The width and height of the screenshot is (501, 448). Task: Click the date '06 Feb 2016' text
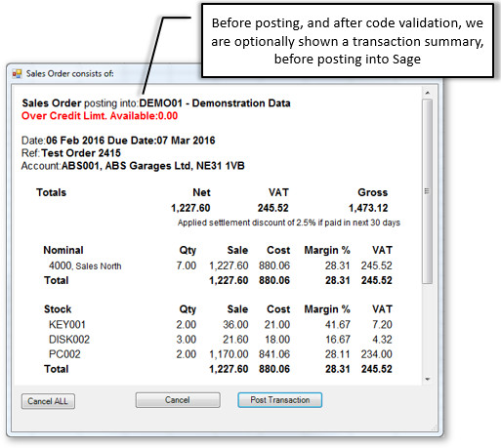[x=75, y=141]
